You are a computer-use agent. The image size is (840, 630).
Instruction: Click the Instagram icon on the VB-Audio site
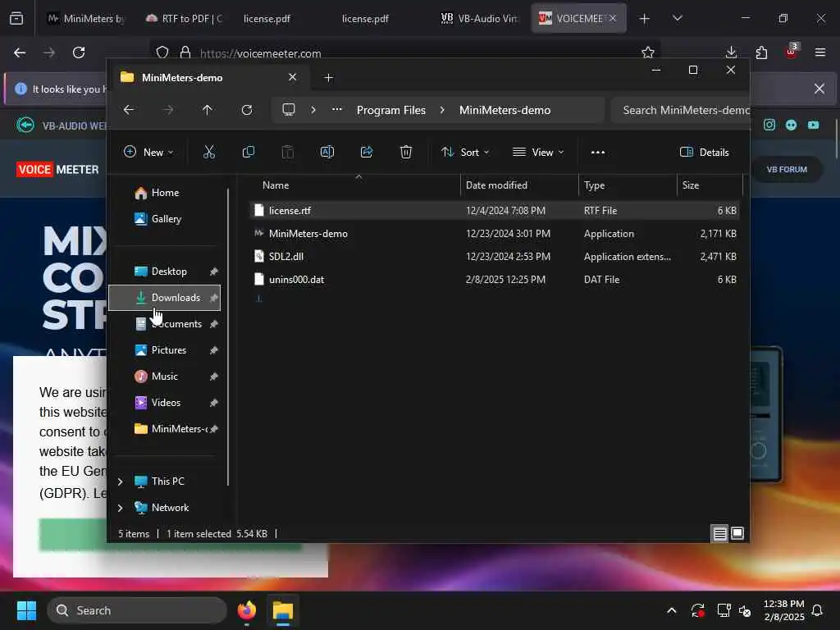tap(769, 125)
